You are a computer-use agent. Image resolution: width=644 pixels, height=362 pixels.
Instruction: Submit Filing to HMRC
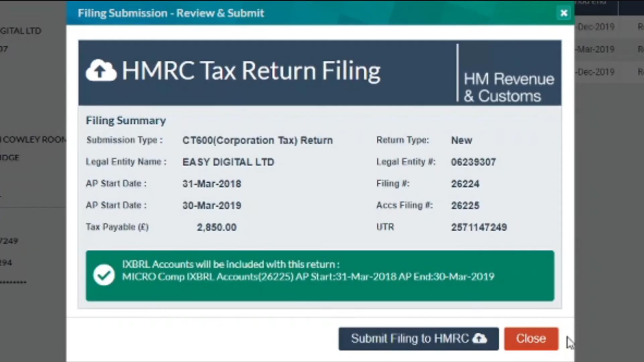[418, 339]
